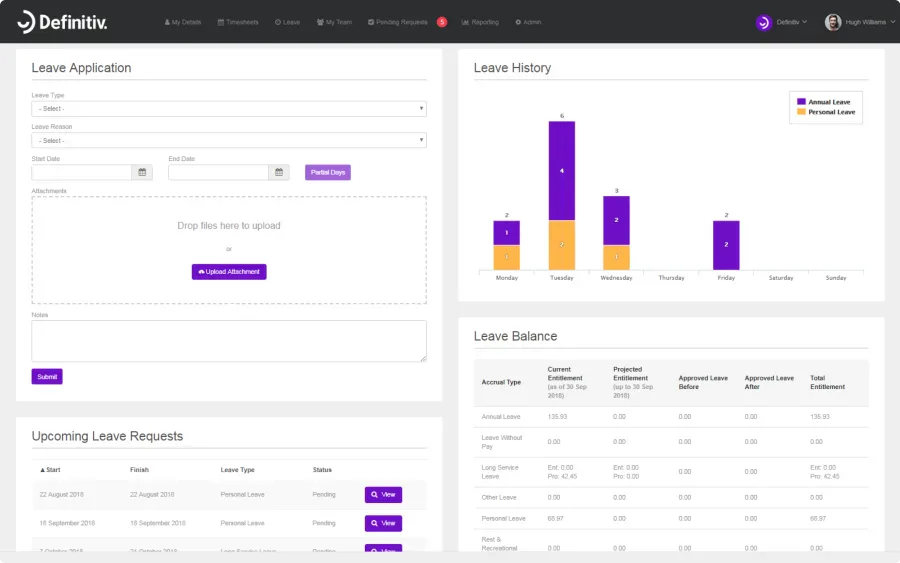Click the red pending requests badge

click(441, 22)
